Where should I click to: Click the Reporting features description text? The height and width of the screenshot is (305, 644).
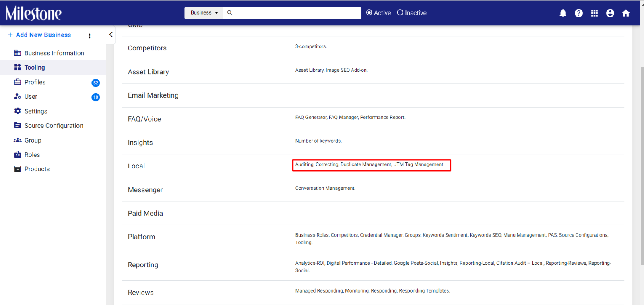pos(453,267)
